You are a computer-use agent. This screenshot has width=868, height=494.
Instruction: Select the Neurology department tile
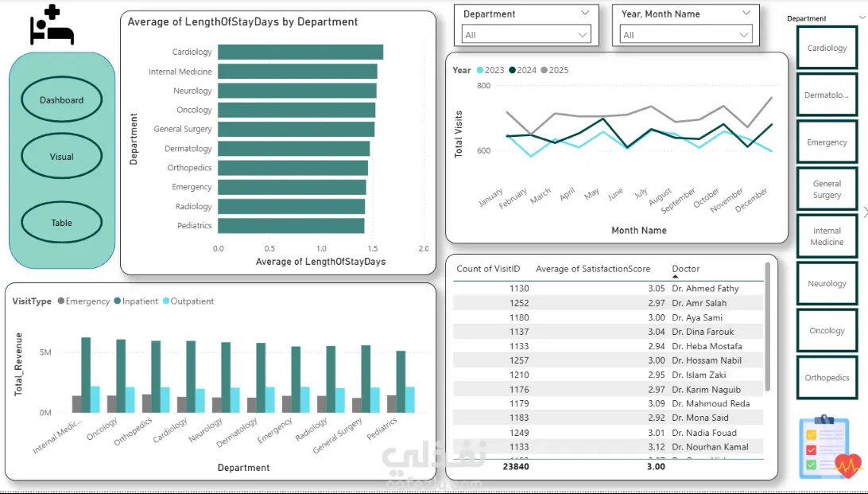[x=827, y=283]
